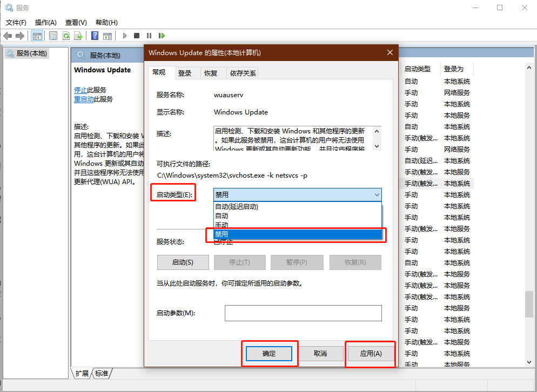Click the forward navigation arrow
This screenshot has width=537, height=392.
coord(20,36)
